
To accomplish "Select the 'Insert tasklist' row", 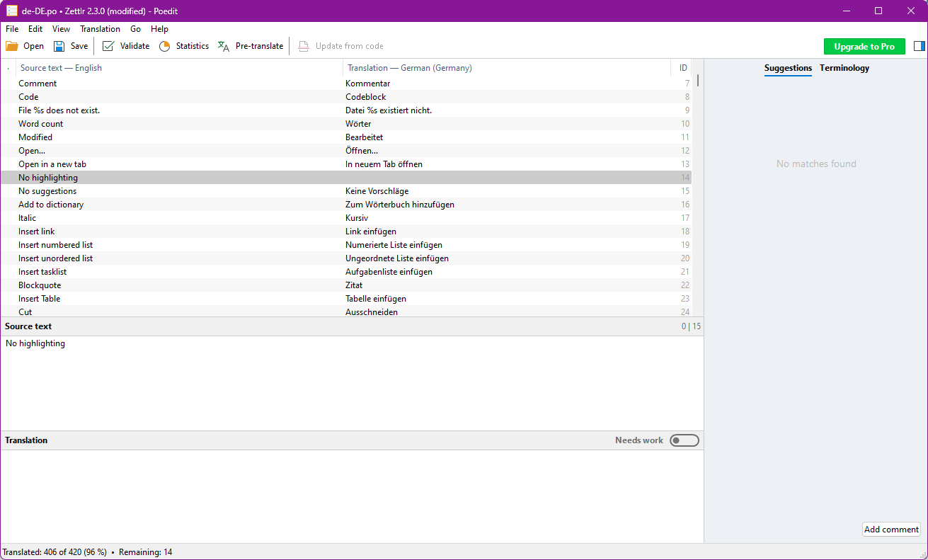I will tap(346, 272).
